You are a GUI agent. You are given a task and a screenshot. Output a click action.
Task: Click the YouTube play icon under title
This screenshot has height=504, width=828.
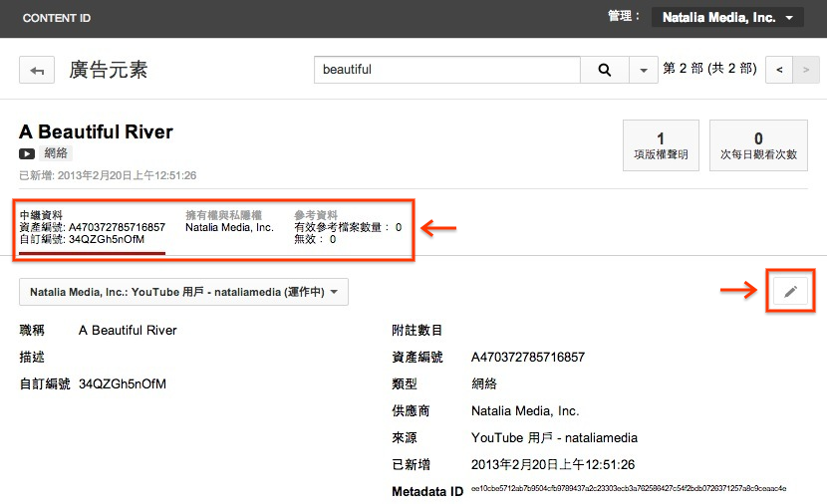click(x=27, y=153)
